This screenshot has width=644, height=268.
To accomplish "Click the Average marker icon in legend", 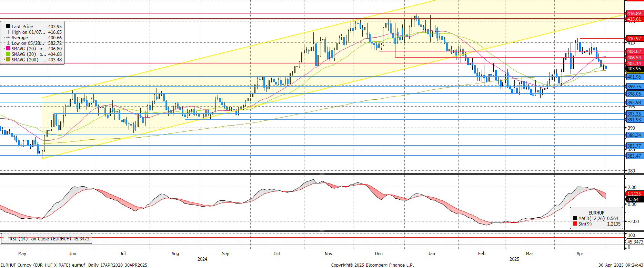I will tap(8, 38).
